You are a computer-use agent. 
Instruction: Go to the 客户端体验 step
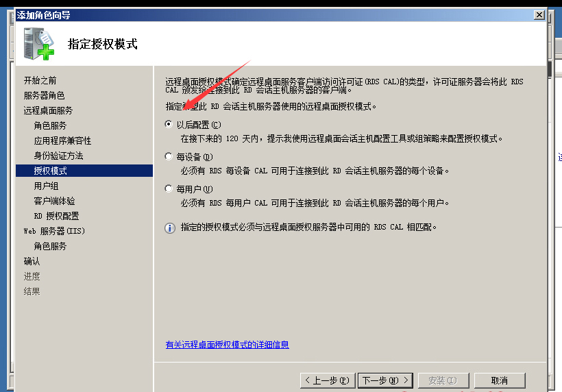(54, 201)
